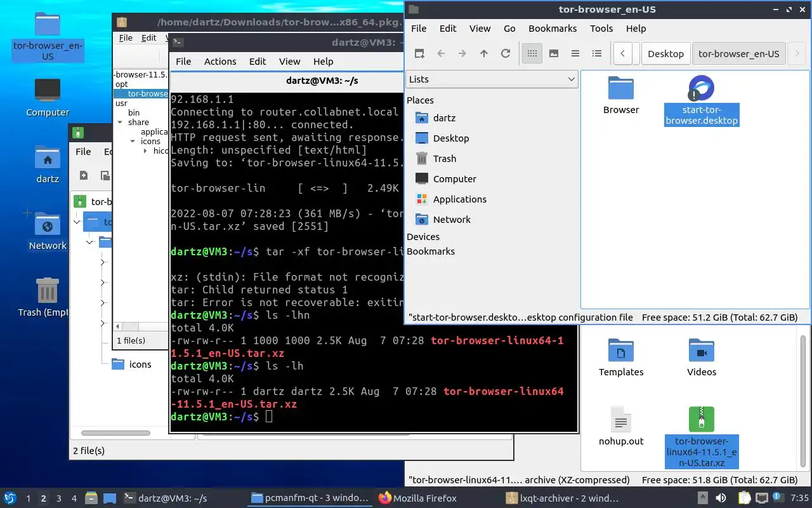Click horizontal scrollbar in archiver left pane
Screen dimensions: 812x508
(x=116, y=433)
